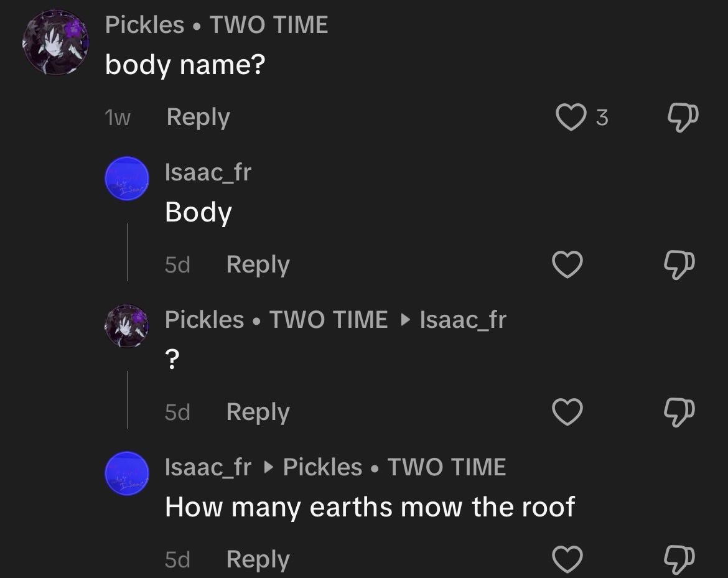The image size is (728, 578).
Task: Open Isaac_fr username above "Body"
Action: click(x=208, y=173)
